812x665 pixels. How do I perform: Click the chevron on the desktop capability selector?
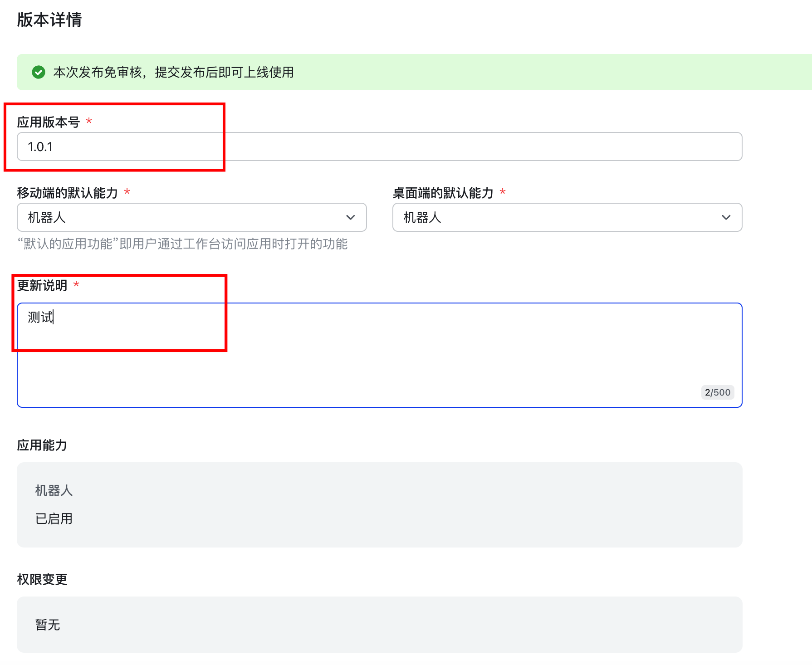(x=726, y=217)
